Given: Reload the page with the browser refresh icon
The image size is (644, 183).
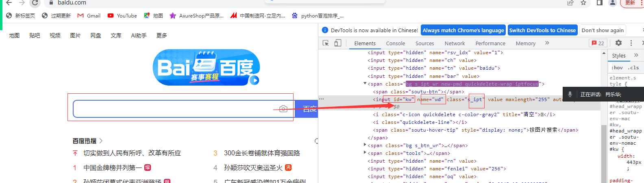Looking at the screenshot, I should 35,3.
